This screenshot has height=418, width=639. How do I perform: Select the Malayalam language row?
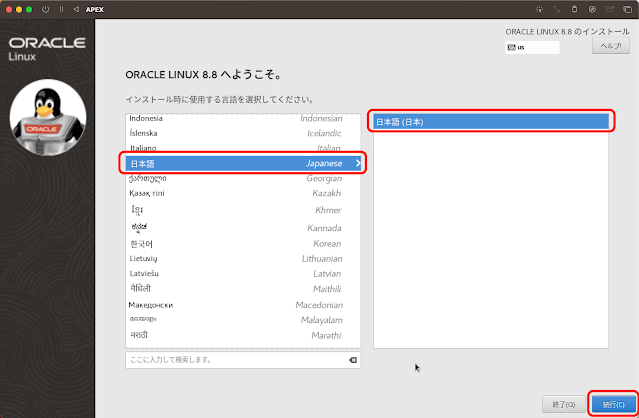[243, 320]
